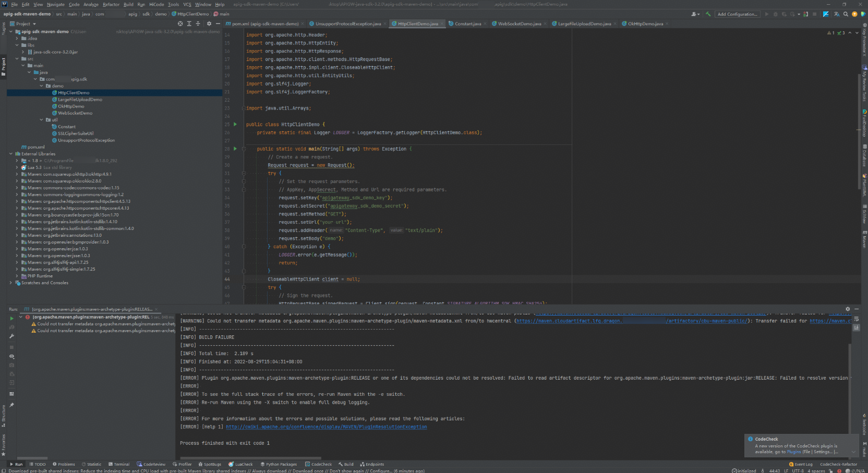Click the wrench icon in Run panel
This screenshot has width=868, height=473.
[x=11, y=336]
